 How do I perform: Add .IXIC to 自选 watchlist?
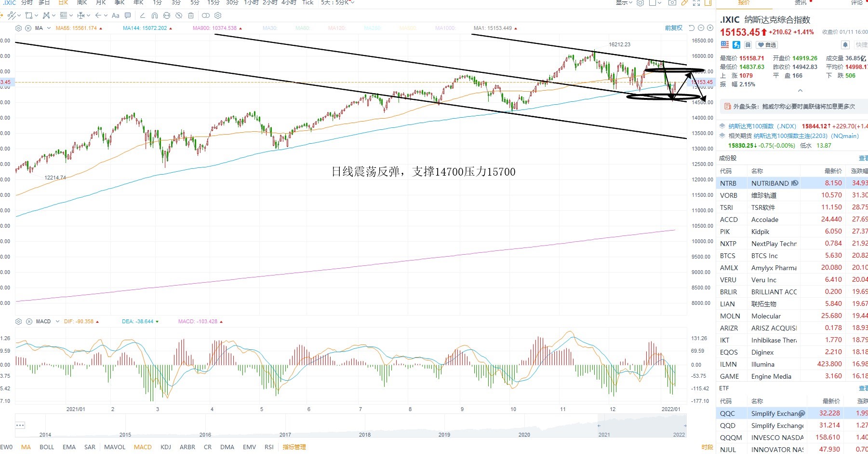click(767, 45)
